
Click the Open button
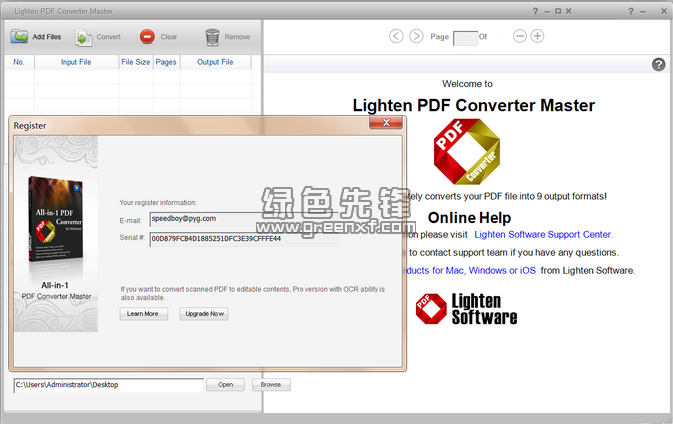(225, 385)
